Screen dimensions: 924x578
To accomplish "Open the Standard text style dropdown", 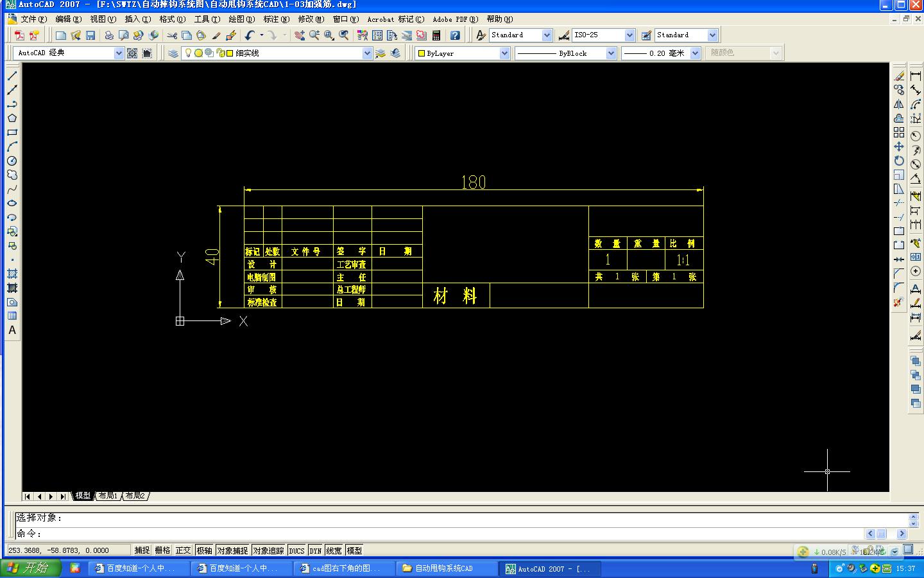I will pyautogui.click(x=547, y=35).
